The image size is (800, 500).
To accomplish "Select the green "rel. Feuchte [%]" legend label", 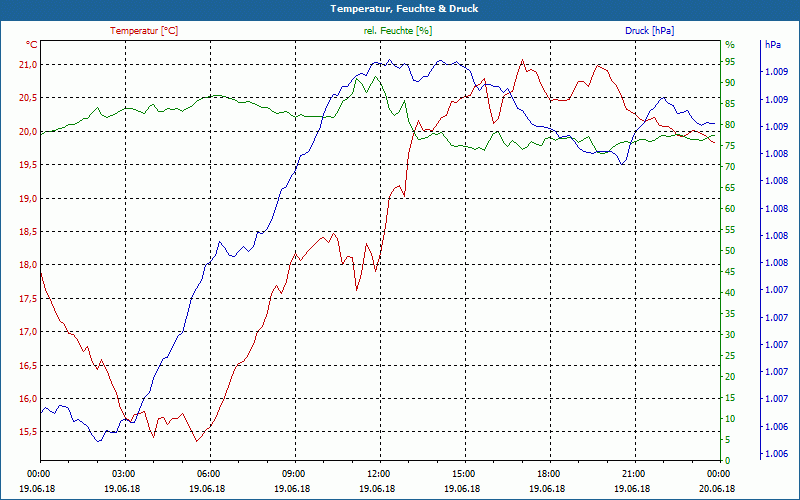I will pyautogui.click(x=397, y=31).
